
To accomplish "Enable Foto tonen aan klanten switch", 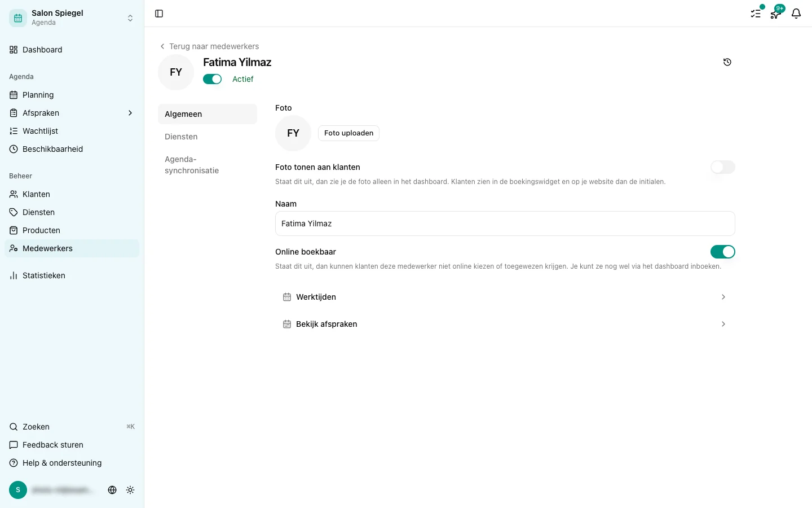I will click(x=723, y=167).
